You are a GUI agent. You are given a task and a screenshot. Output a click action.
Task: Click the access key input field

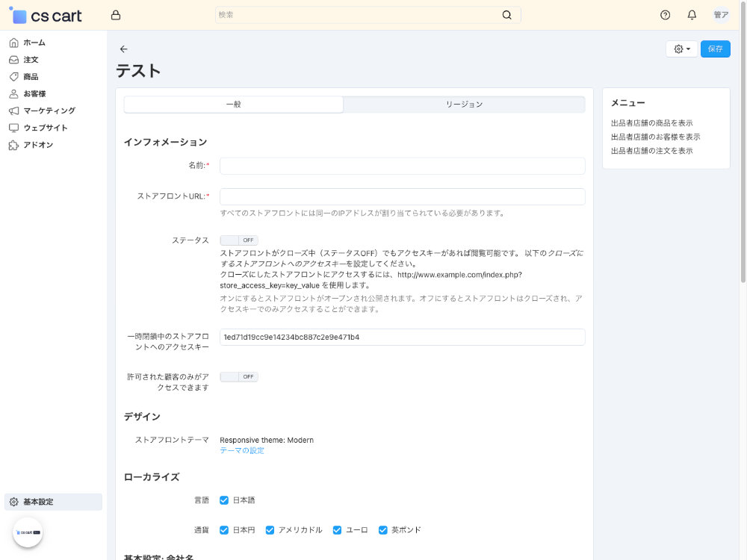tap(401, 337)
